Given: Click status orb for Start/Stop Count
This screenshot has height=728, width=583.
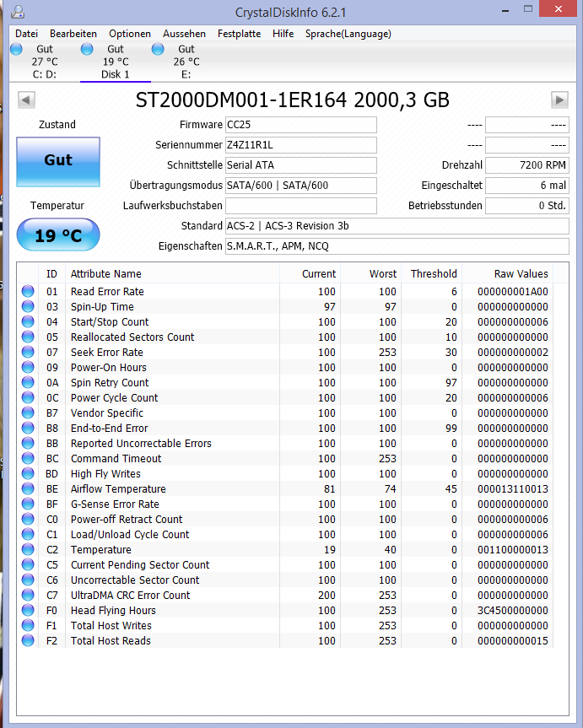Looking at the screenshot, I should click(x=28, y=321).
